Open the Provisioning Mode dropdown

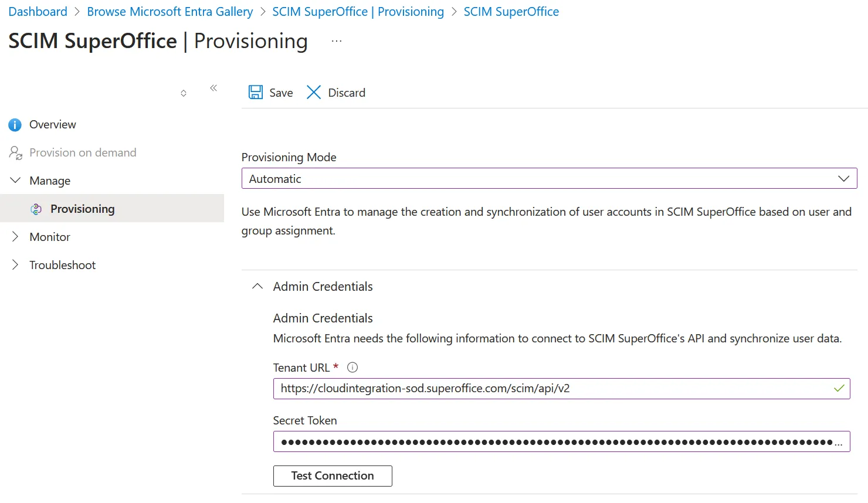549,179
